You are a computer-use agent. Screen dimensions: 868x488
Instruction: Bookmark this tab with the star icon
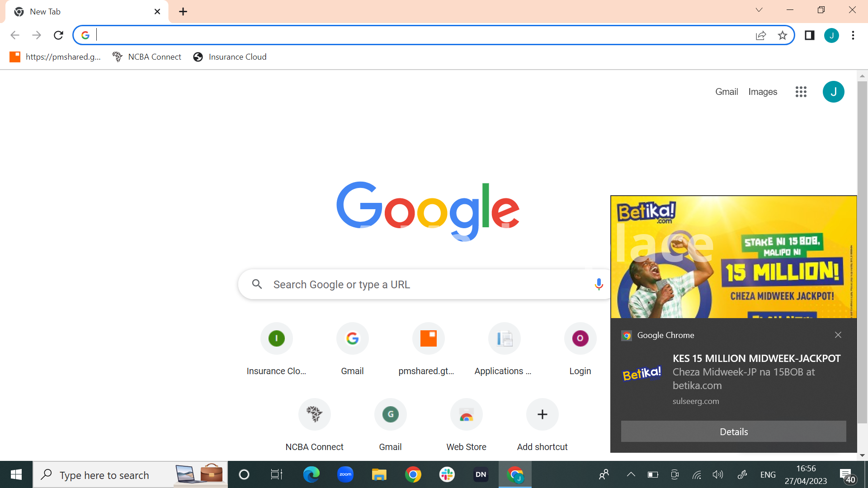[x=783, y=35]
